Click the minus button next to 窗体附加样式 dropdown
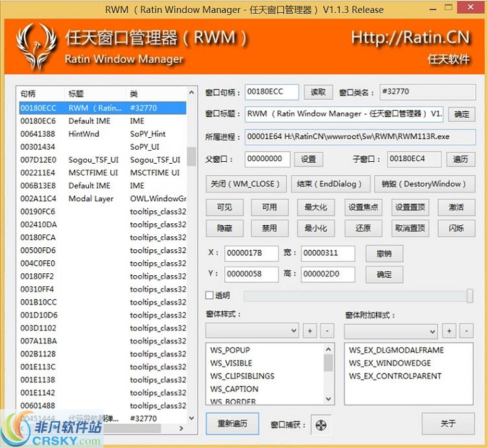Image resolution: width=488 pixels, height=448 pixels. pyautogui.click(x=466, y=331)
